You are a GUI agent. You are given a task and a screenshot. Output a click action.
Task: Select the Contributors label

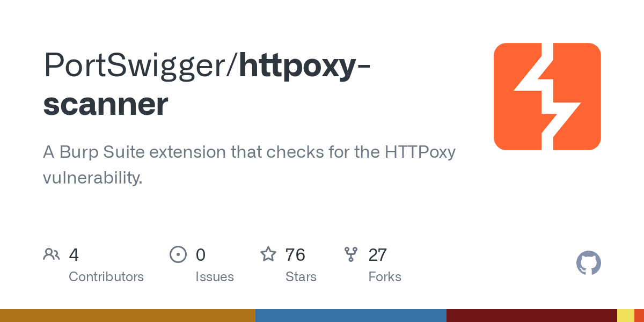coord(106,277)
